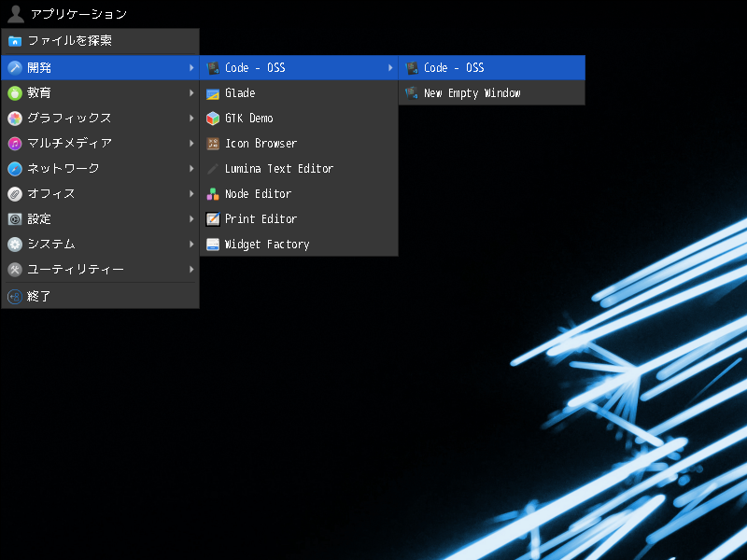This screenshot has width=747, height=560.
Task: Choose New Empty Window
Action: click(x=492, y=92)
